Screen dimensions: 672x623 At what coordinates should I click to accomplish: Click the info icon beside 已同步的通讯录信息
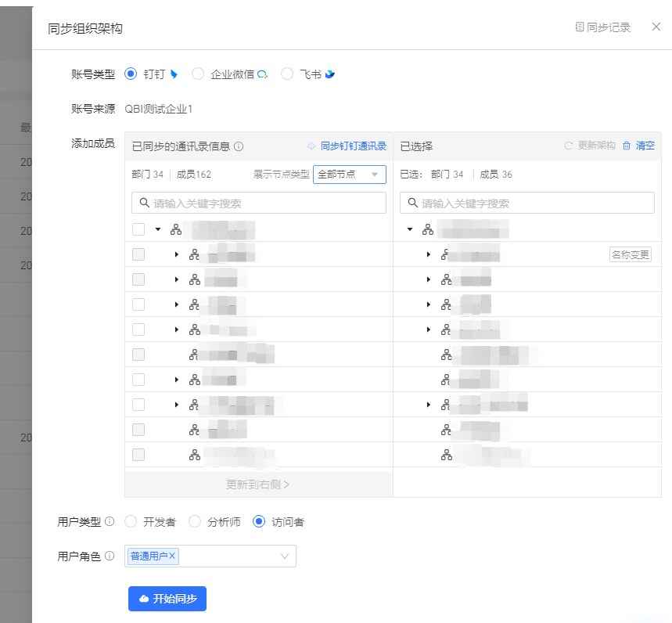pos(239,146)
